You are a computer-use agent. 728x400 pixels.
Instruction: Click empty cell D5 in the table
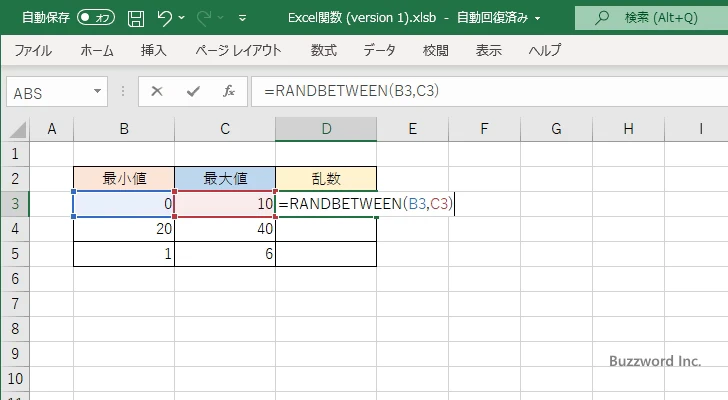326,254
